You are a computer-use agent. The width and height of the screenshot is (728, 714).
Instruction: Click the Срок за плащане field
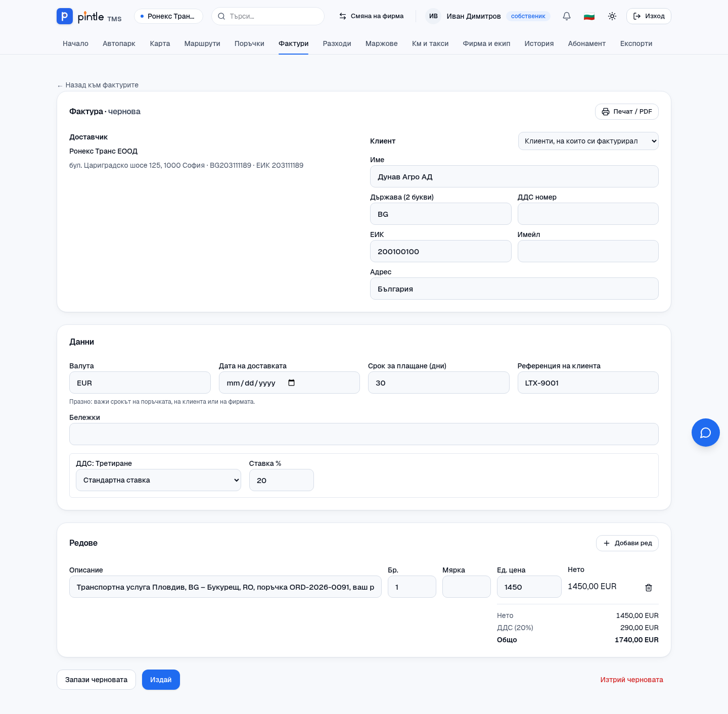click(438, 383)
